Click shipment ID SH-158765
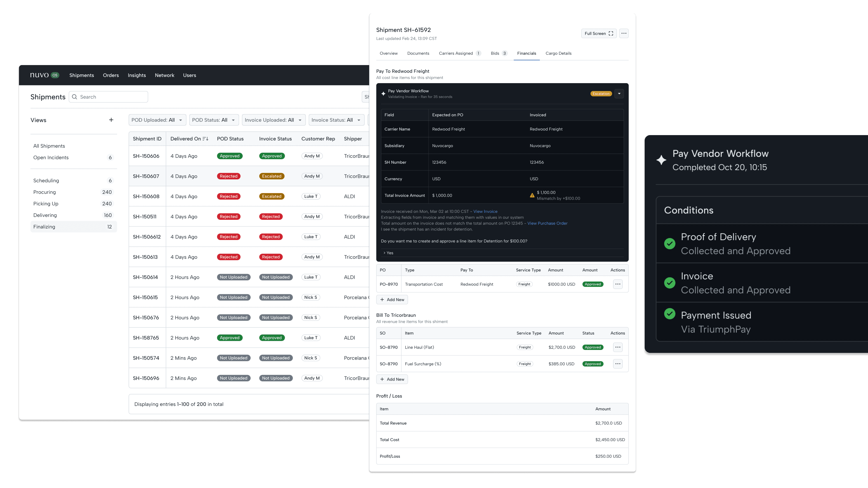 point(146,338)
